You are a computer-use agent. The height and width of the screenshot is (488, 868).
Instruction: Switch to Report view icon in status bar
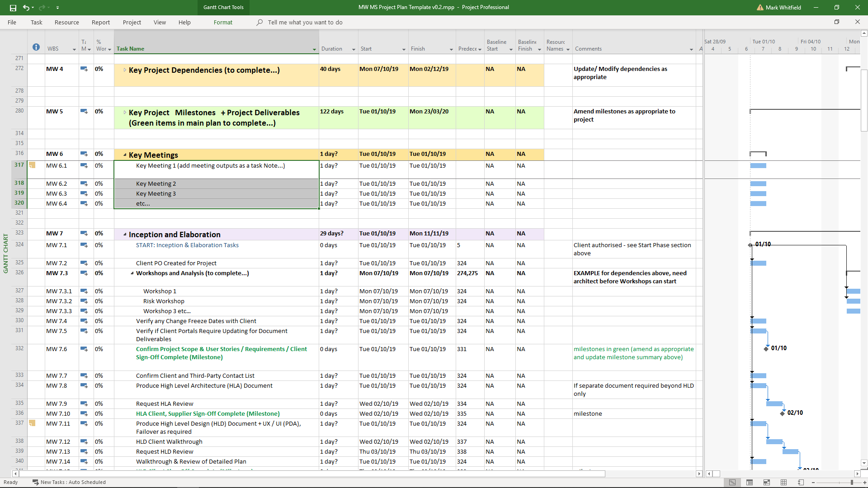tap(801, 483)
